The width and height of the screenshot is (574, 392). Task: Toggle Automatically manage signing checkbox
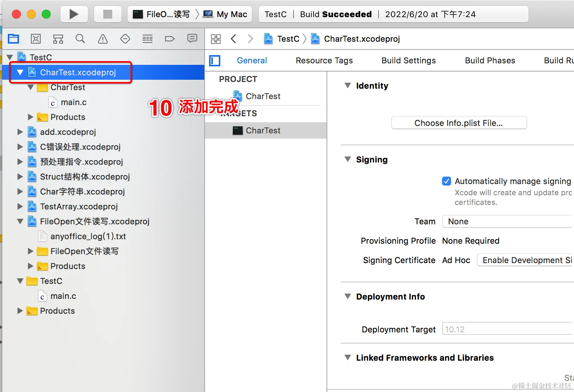[x=446, y=181]
